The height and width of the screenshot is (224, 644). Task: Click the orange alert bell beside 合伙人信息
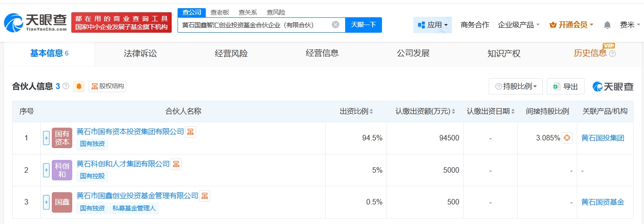pyautogui.click(x=79, y=86)
